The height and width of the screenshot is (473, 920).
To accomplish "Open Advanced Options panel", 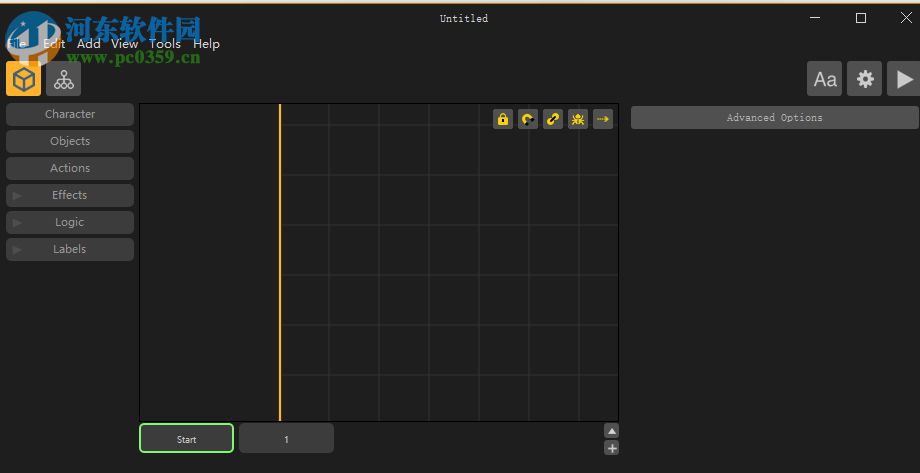I will [774, 117].
